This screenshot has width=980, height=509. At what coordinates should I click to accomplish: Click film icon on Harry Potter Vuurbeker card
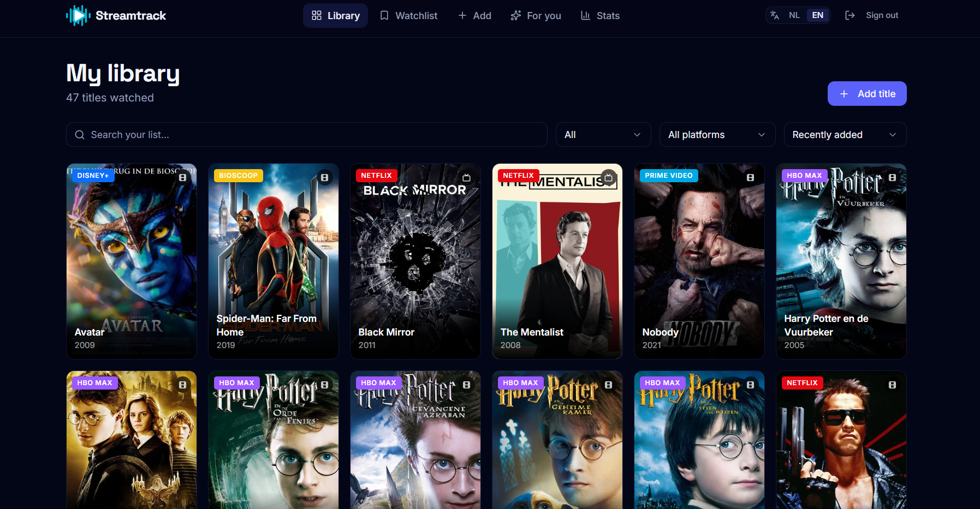pos(893,177)
